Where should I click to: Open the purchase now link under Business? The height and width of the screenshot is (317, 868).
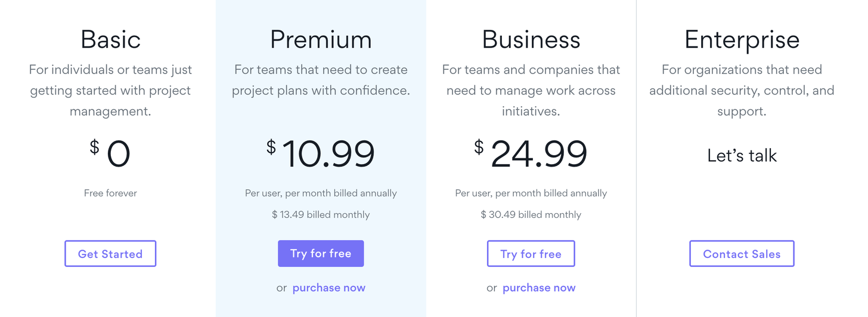(539, 288)
